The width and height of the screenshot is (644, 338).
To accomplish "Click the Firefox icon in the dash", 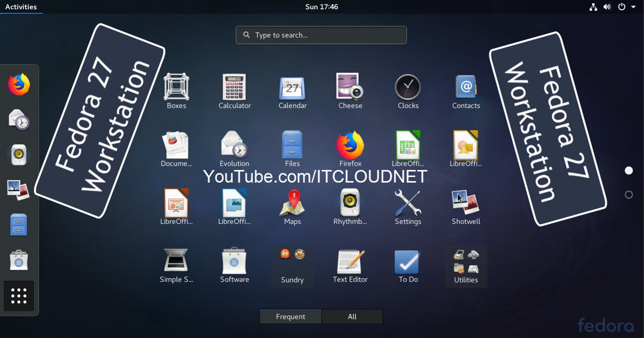I will [19, 84].
